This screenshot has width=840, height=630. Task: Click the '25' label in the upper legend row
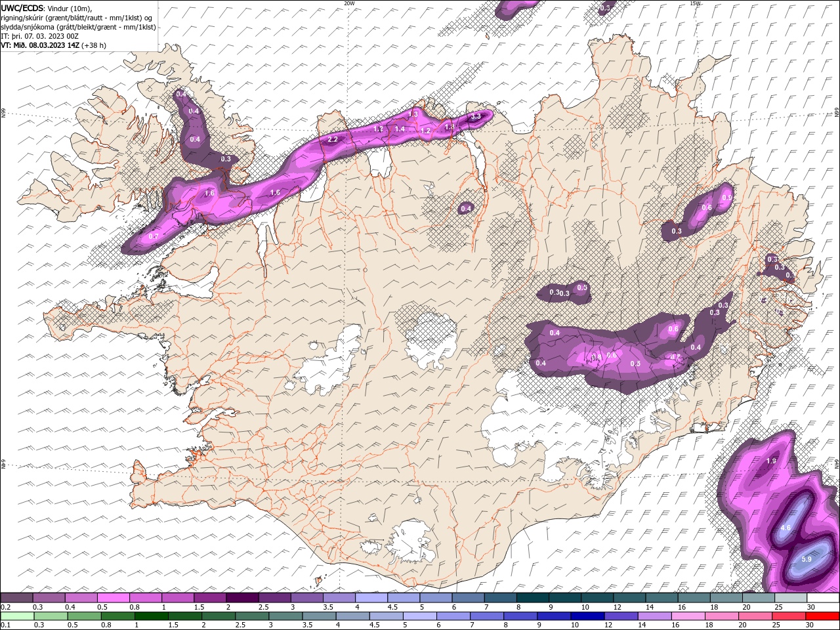[778, 607]
